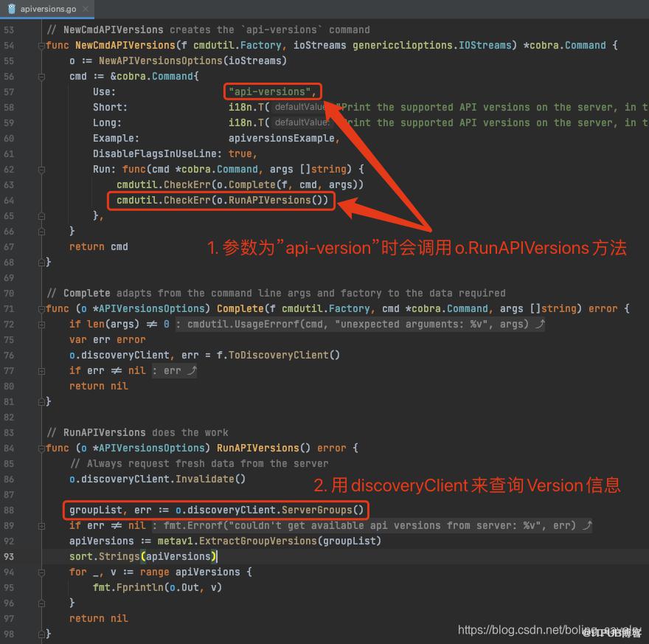Collapse the Complete function at line 71
Viewport: 649px width, 644px height.
click(x=41, y=309)
